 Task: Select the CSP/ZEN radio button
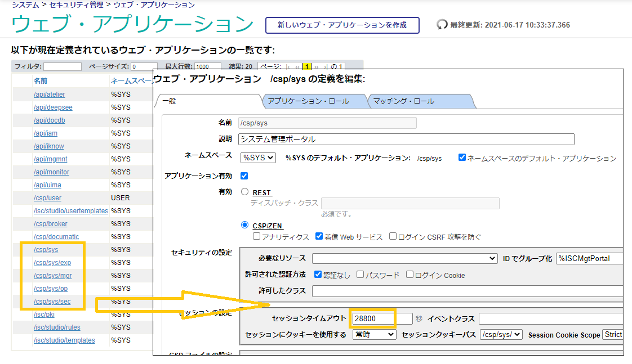tap(244, 225)
